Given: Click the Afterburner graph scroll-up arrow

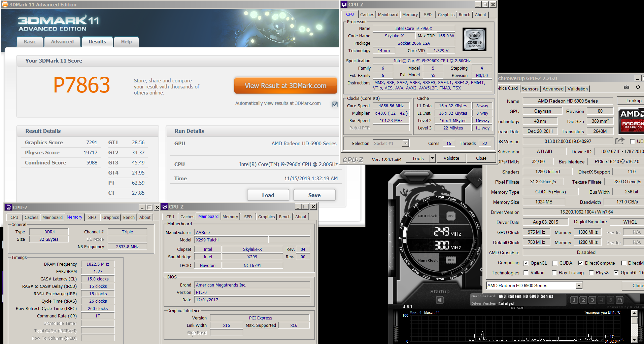Looking at the screenshot, I should point(634,313).
